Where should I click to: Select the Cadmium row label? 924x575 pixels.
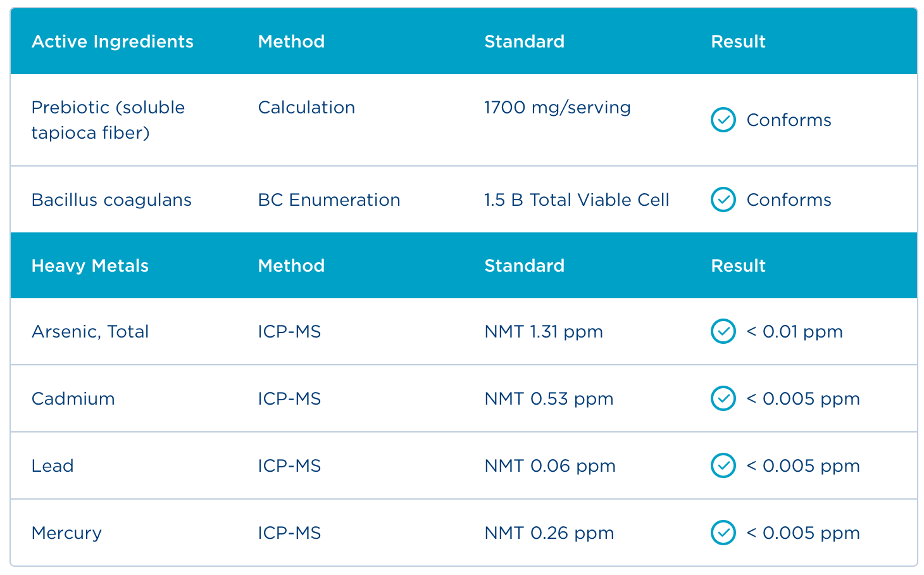point(73,399)
